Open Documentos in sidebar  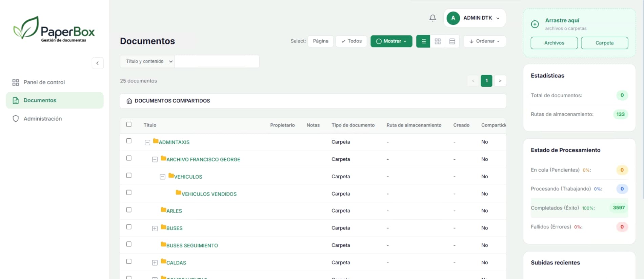pyautogui.click(x=55, y=100)
